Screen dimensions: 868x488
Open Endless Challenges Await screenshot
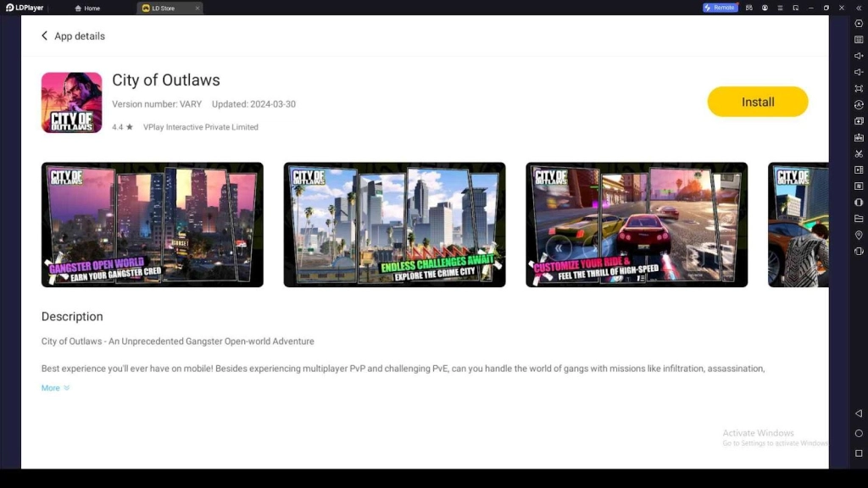pos(394,225)
